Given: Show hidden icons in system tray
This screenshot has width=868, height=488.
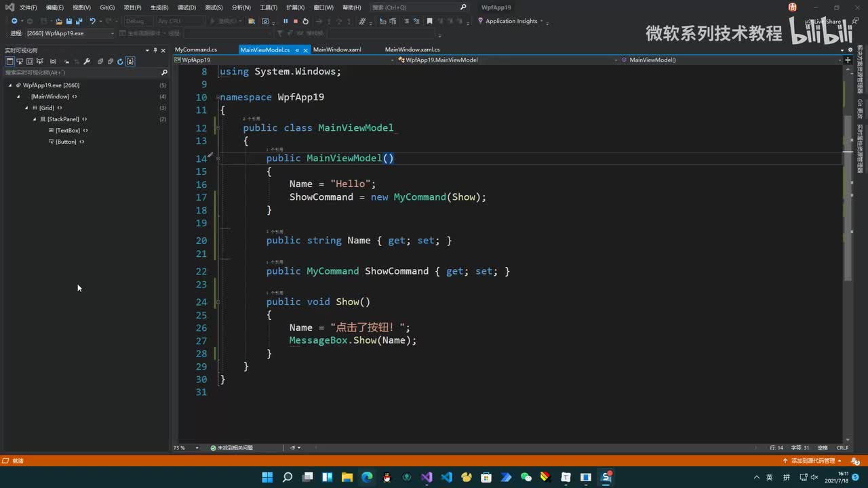Looking at the screenshot, I should click(757, 477).
